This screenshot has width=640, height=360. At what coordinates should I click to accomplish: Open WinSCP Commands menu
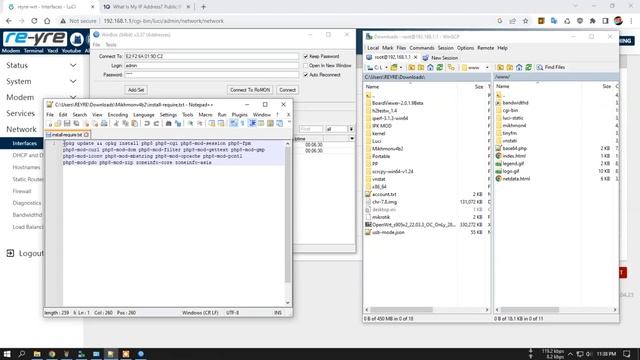[x=422, y=48]
